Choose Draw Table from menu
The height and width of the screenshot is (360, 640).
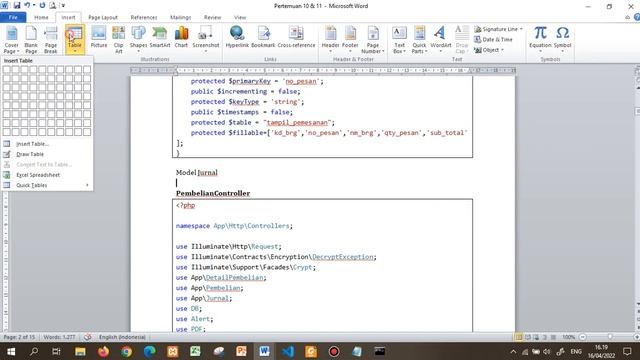[x=47, y=154]
